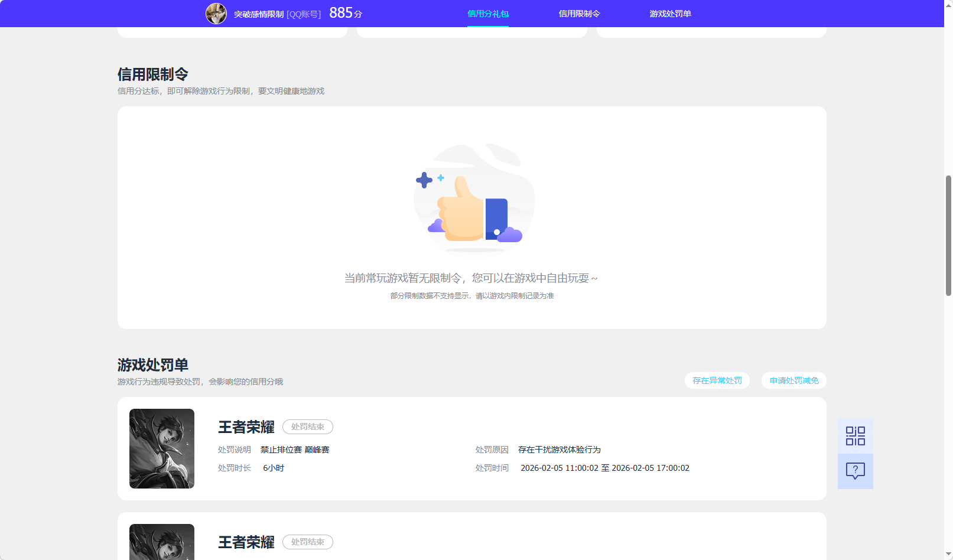Click the 存在异常处罚 button

[x=717, y=380]
